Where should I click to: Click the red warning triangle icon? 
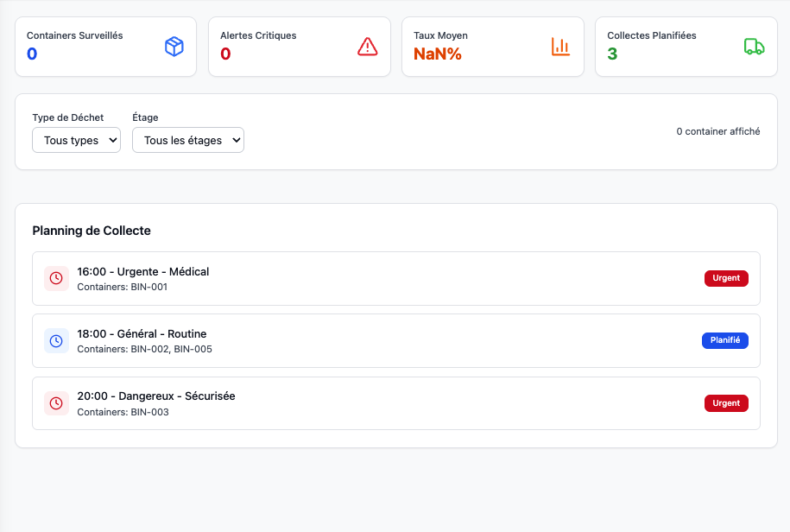tap(368, 47)
